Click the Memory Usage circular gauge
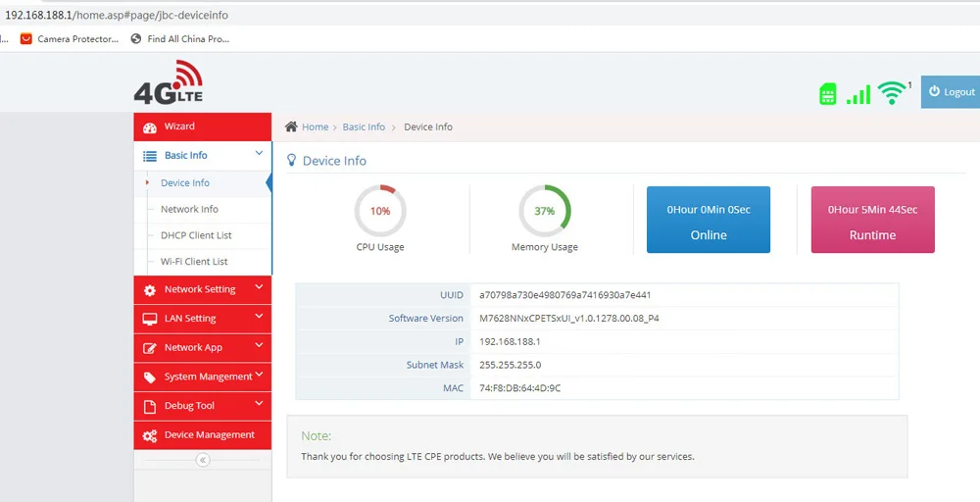 pos(545,211)
